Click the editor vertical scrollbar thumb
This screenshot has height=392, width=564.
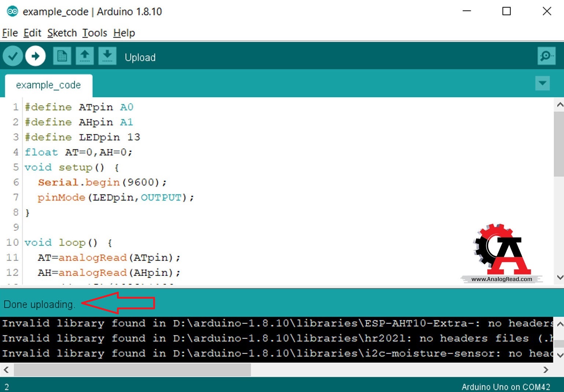(559, 144)
